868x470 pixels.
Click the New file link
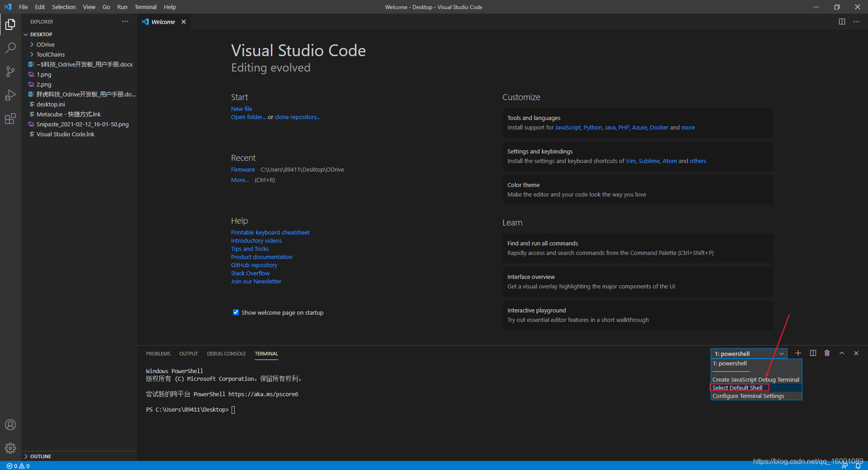pos(242,109)
